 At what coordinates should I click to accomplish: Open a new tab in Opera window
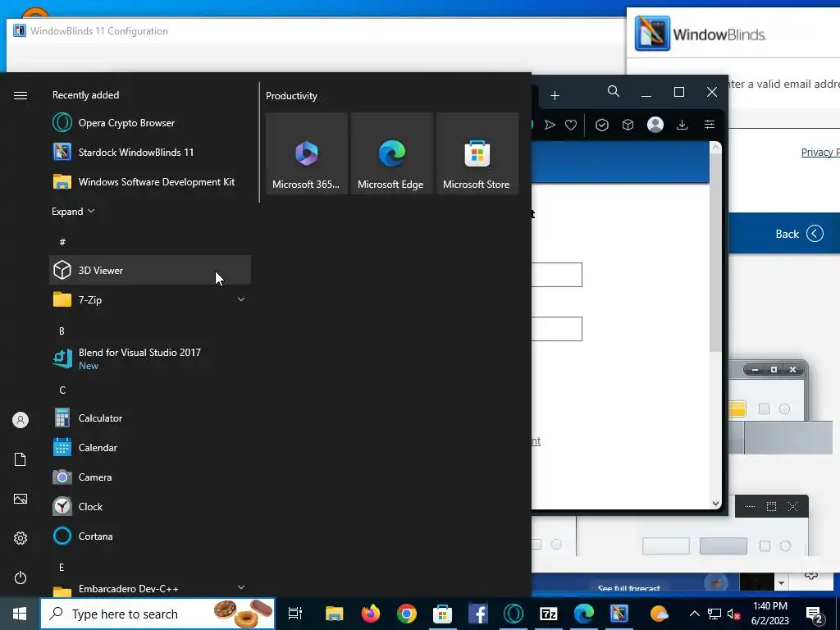pos(555,95)
